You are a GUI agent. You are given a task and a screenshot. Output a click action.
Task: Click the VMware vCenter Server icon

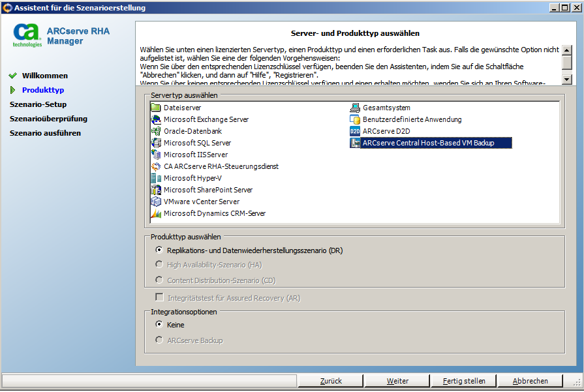pyautogui.click(x=156, y=202)
